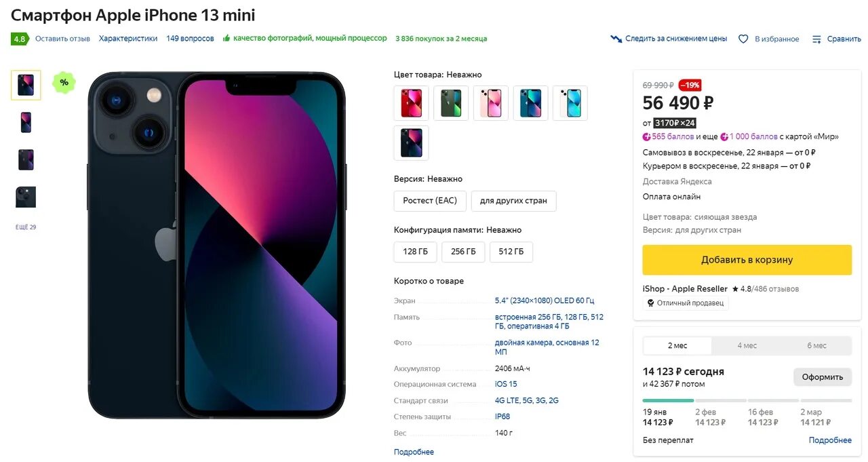This screenshot has width=868, height=462.
Task: Select the для других стран version
Action: click(x=513, y=201)
